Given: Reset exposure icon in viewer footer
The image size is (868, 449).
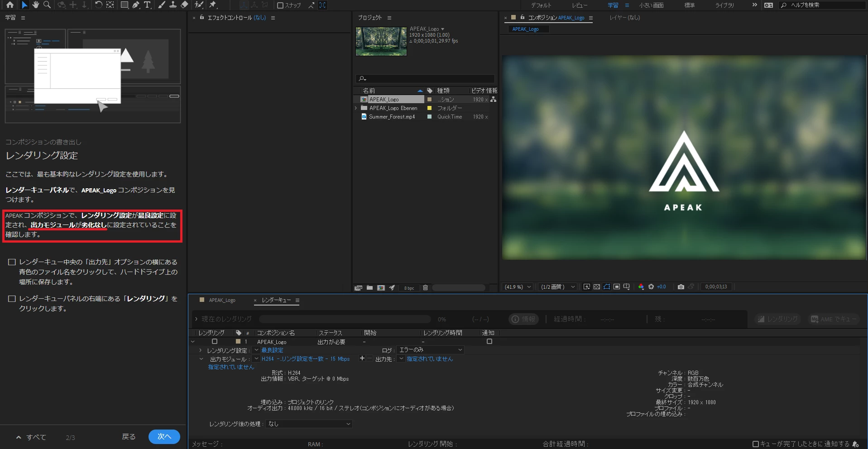Looking at the screenshot, I should (x=651, y=287).
